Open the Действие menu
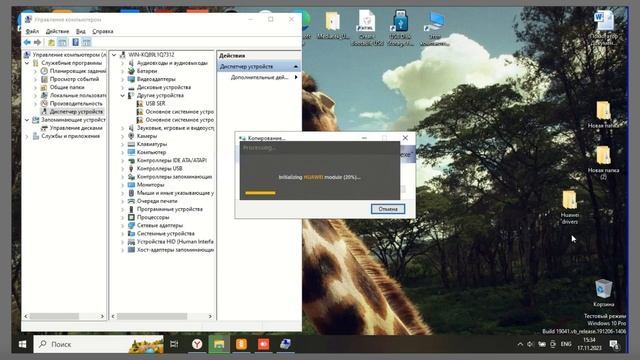The height and width of the screenshot is (360, 640). [57, 31]
